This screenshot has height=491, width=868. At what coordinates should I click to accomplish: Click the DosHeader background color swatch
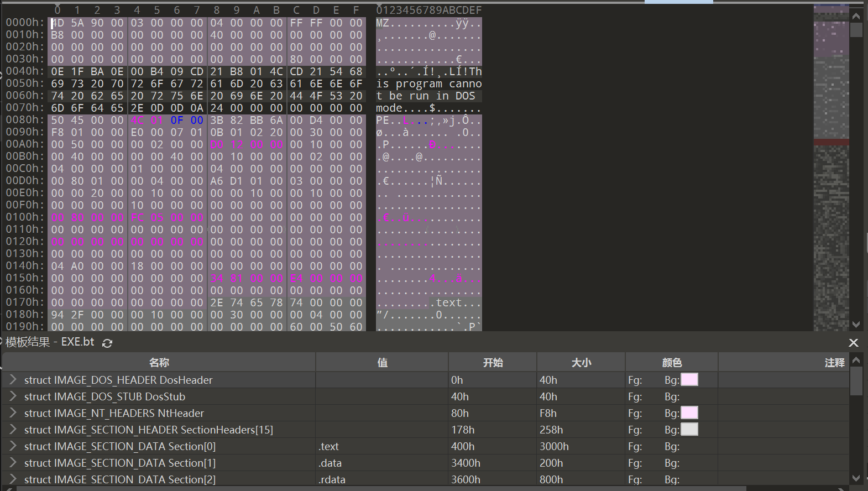click(689, 380)
